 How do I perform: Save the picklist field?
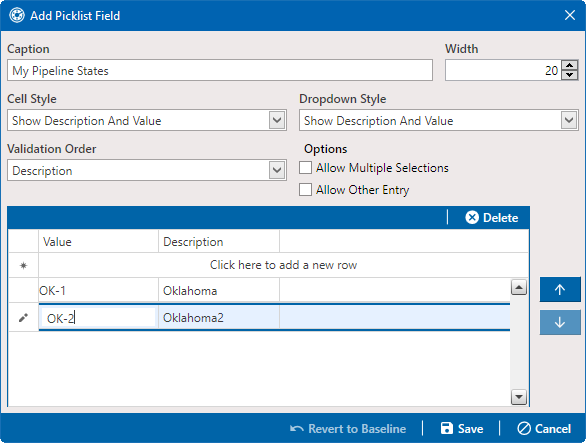point(462,428)
